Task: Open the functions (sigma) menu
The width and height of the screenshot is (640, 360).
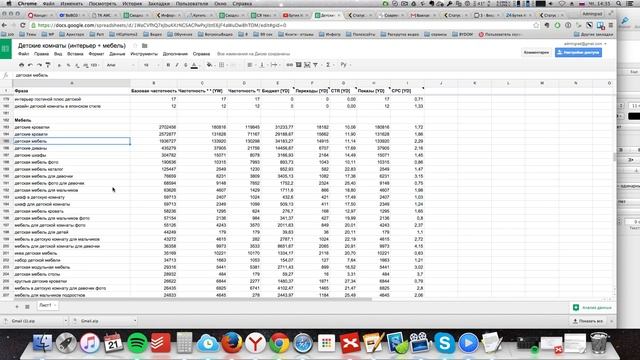Action: click(x=329, y=65)
